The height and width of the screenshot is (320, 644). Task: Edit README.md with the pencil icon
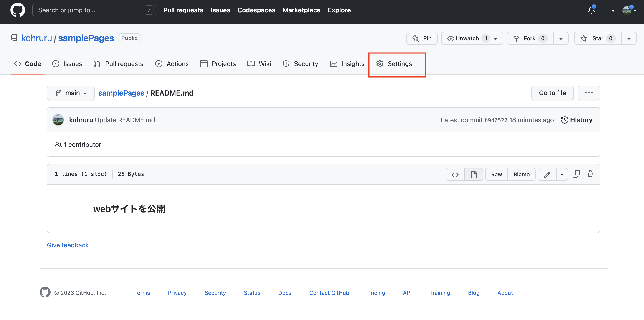click(x=547, y=175)
